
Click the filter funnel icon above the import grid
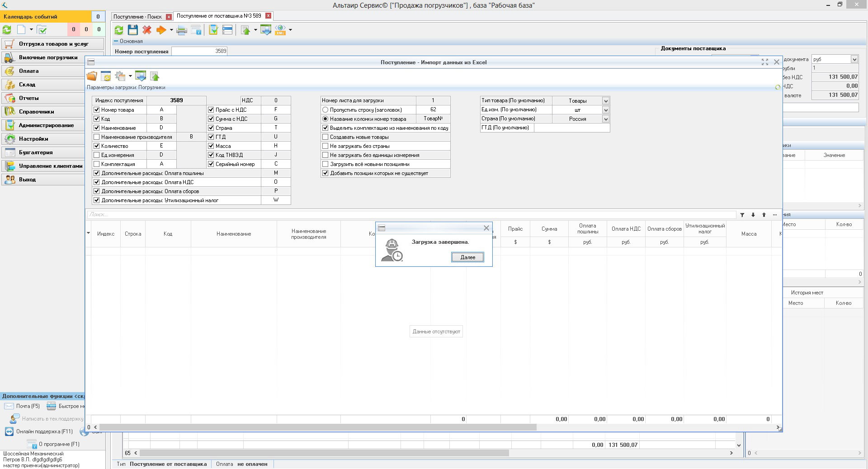742,215
